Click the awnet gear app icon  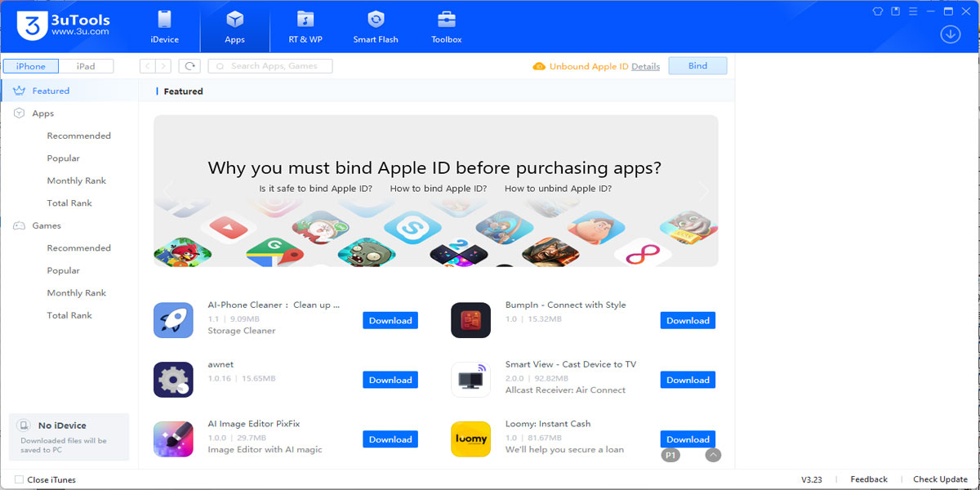pyautogui.click(x=173, y=380)
